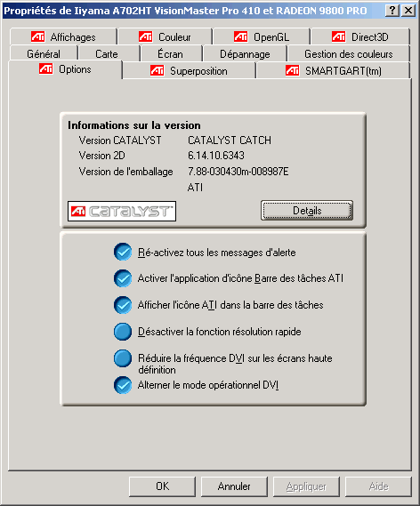Click the Aide button
The height and width of the screenshot is (506, 420).
coord(378,486)
